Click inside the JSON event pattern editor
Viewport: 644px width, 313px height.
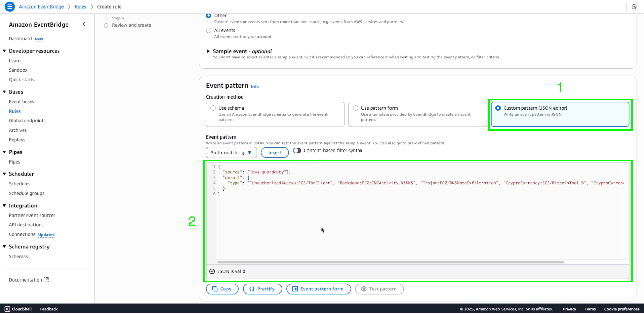pos(417,213)
